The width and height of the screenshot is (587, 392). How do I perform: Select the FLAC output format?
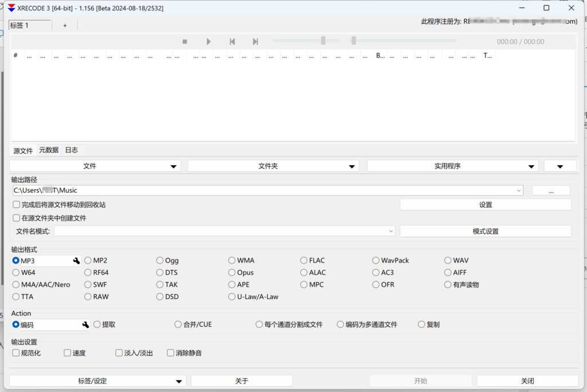[304, 261]
